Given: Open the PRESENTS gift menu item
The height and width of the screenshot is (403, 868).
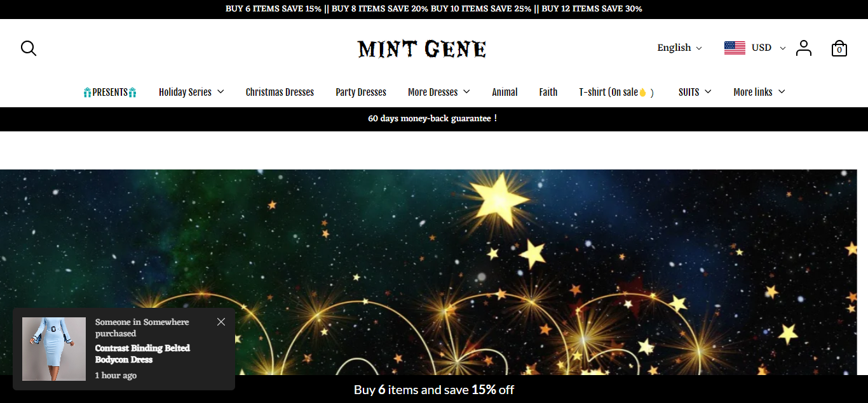Looking at the screenshot, I should pyautogui.click(x=110, y=92).
